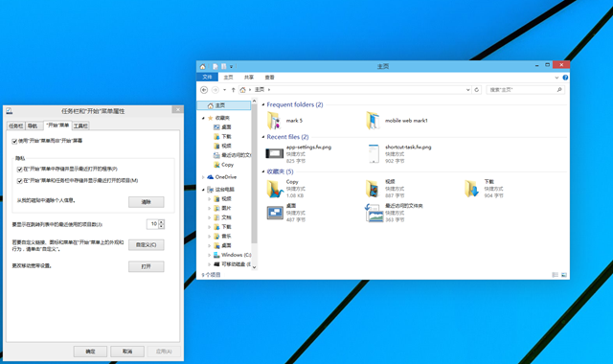Switch to large icons view in status bar
Viewport: 613px width, 364px height.
(x=564, y=275)
